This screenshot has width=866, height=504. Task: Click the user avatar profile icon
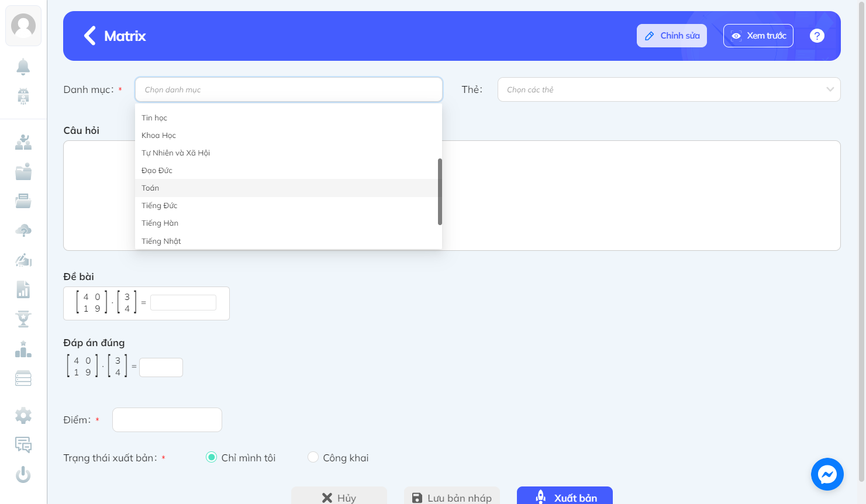(x=23, y=26)
